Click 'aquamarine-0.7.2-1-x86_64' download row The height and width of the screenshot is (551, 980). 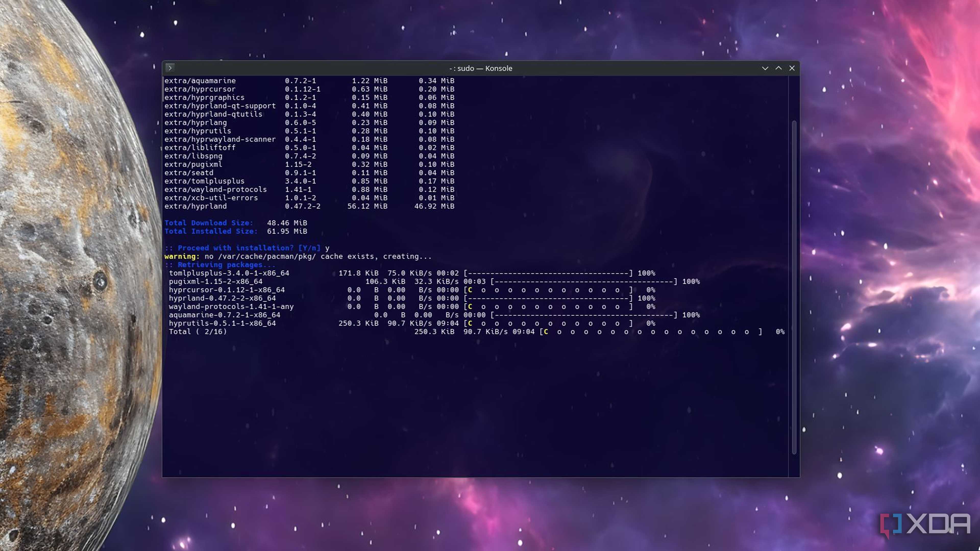click(434, 315)
